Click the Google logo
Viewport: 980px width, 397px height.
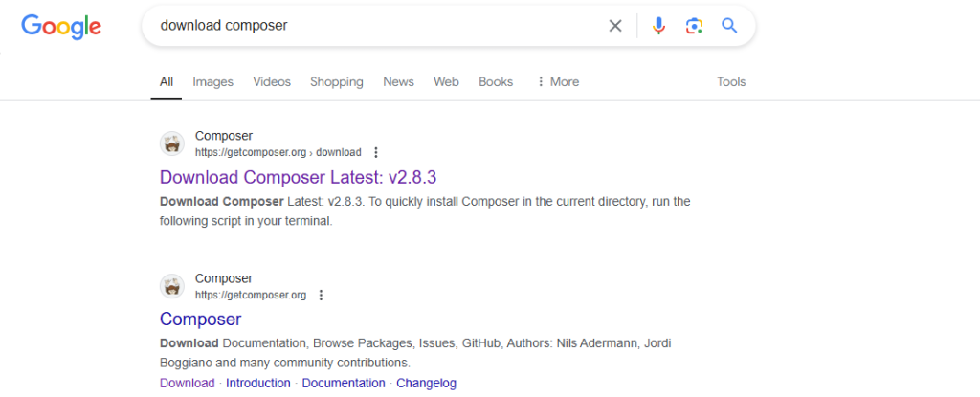61,27
